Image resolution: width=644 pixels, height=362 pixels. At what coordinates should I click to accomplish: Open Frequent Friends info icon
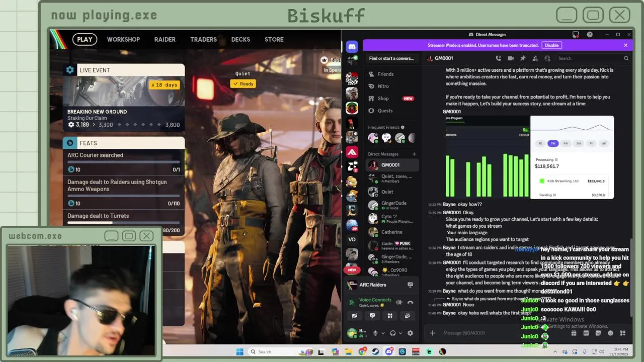pos(403,127)
